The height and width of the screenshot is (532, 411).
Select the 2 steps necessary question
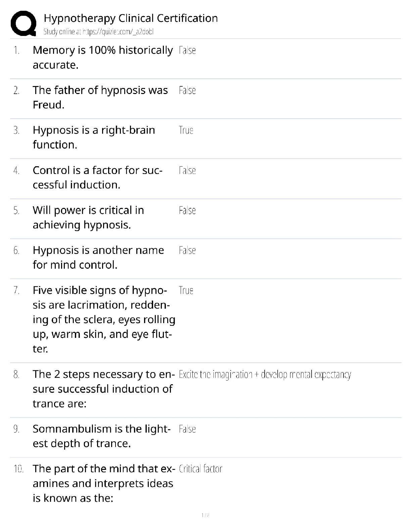[103, 389]
